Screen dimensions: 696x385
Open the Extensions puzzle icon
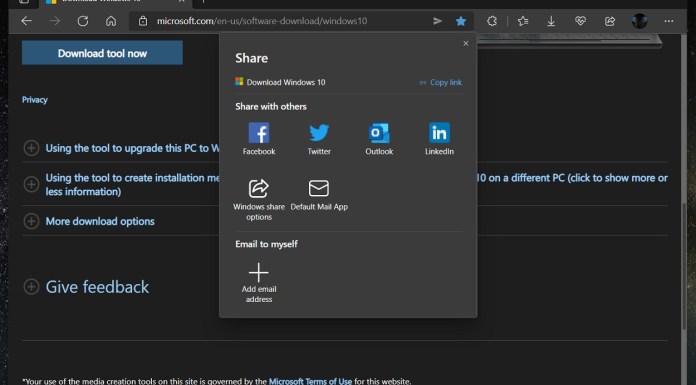coord(492,21)
